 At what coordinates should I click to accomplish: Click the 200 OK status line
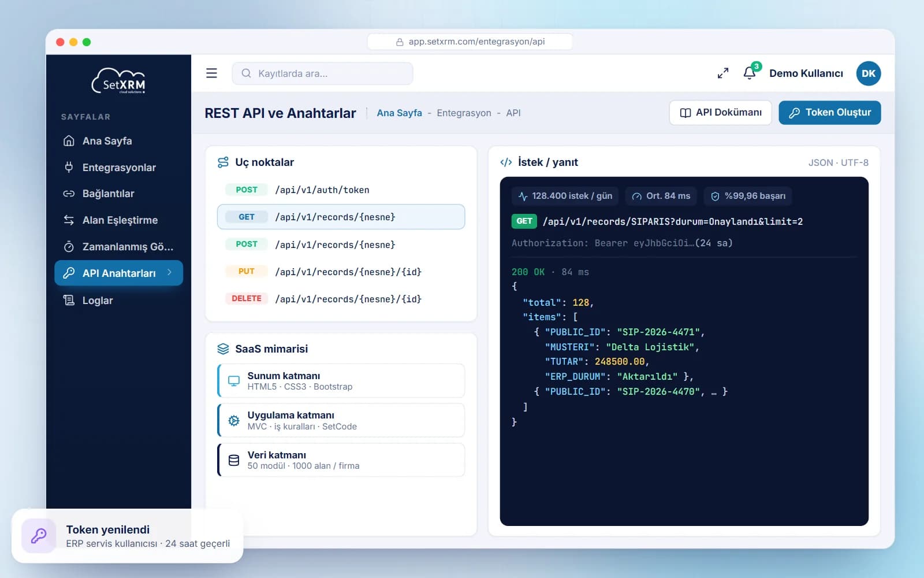(x=550, y=272)
